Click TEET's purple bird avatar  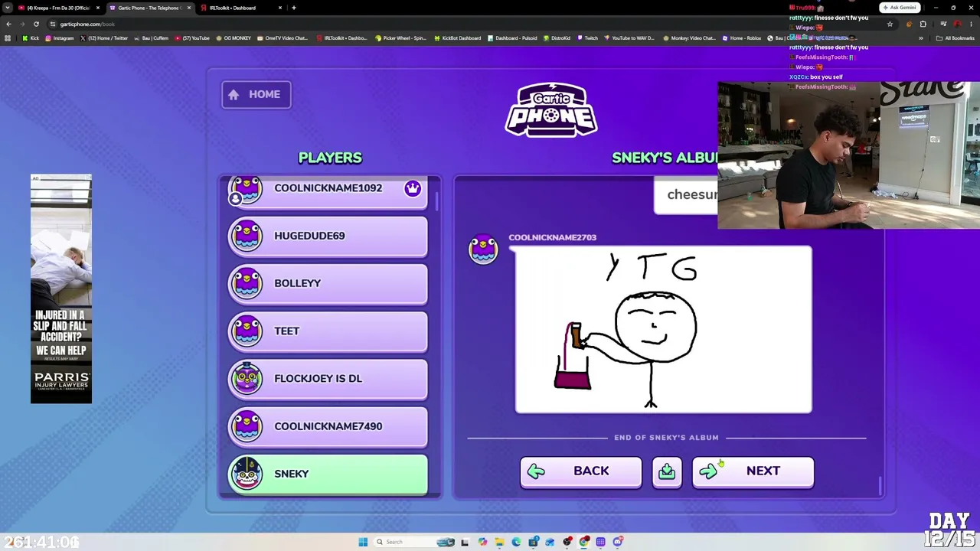(247, 331)
